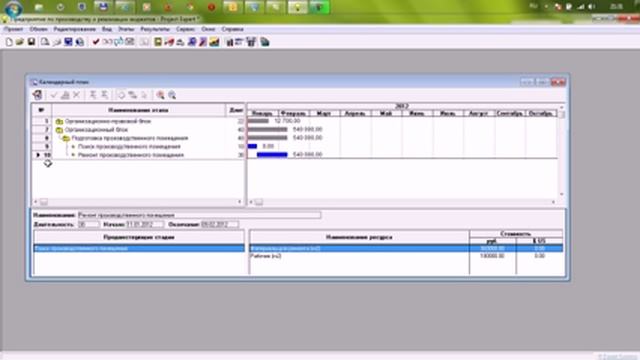
Task: Open the Вид menu
Action: pyautogui.click(x=107, y=29)
